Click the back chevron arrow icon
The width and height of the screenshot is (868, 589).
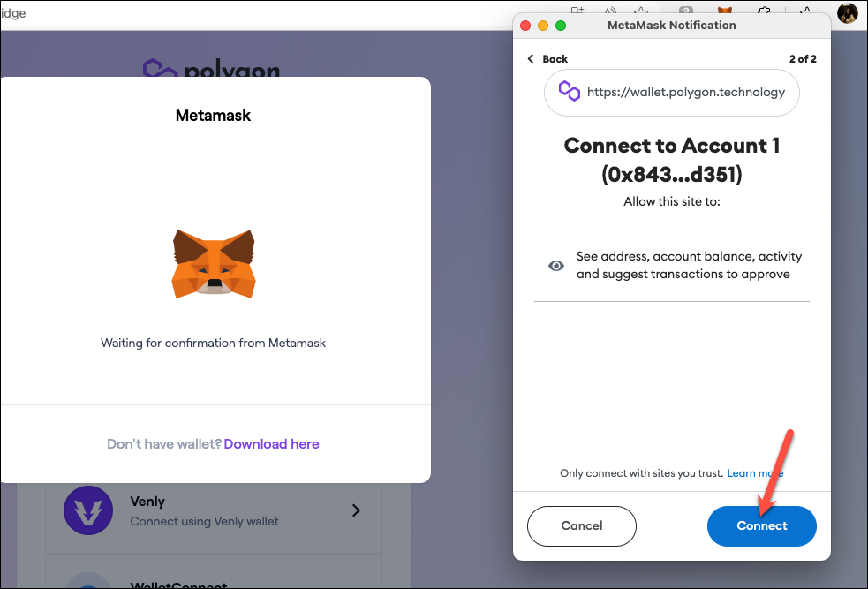tap(531, 58)
